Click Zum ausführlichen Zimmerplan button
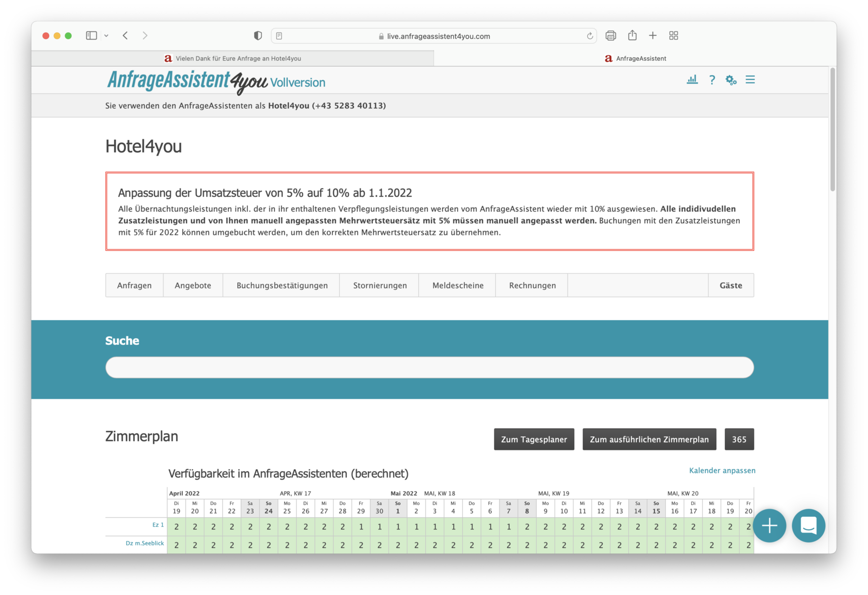 [x=649, y=439]
